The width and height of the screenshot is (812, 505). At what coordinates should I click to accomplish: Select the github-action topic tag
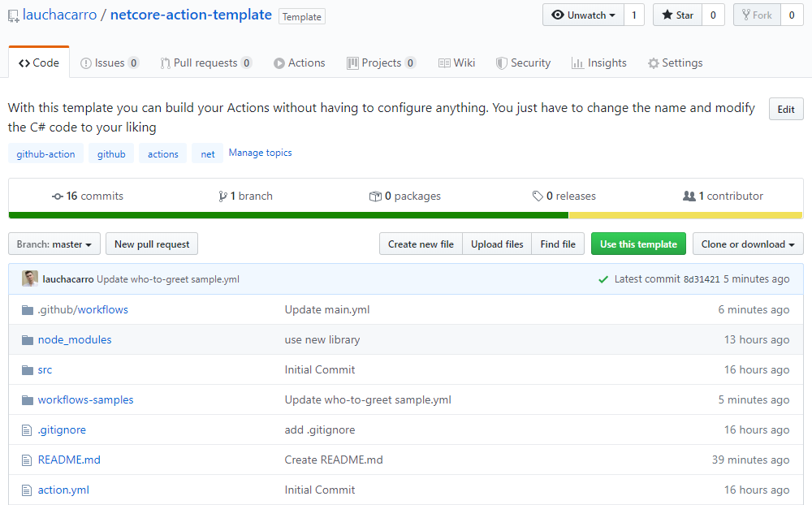point(45,153)
